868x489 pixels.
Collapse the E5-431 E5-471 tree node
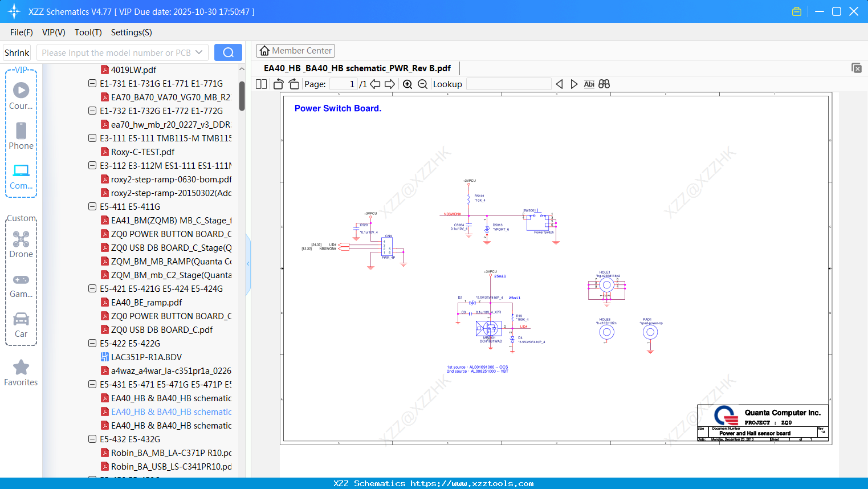(x=92, y=384)
